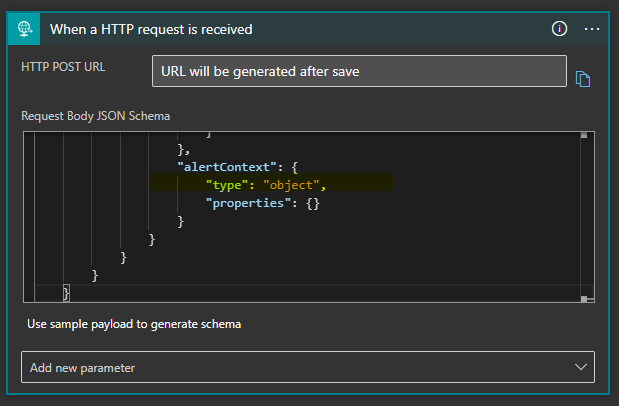The width and height of the screenshot is (619, 406).
Task: Click the URL will be generated field
Action: pos(359,71)
